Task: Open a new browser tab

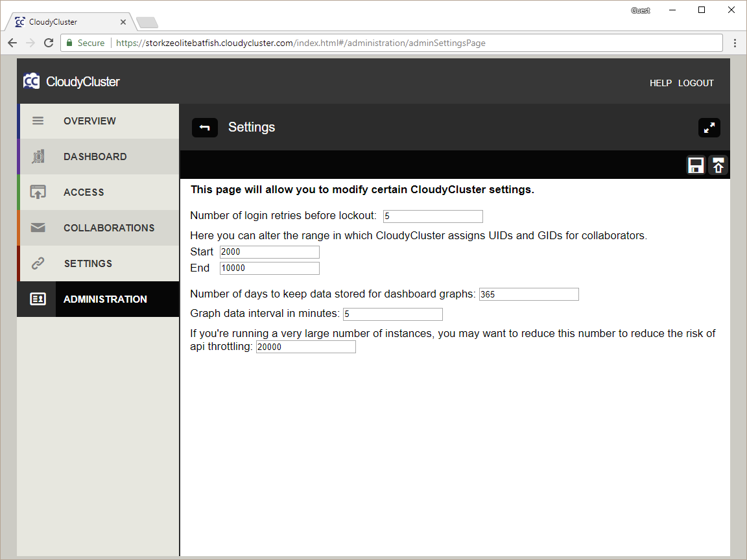Action: click(x=147, y=23)
